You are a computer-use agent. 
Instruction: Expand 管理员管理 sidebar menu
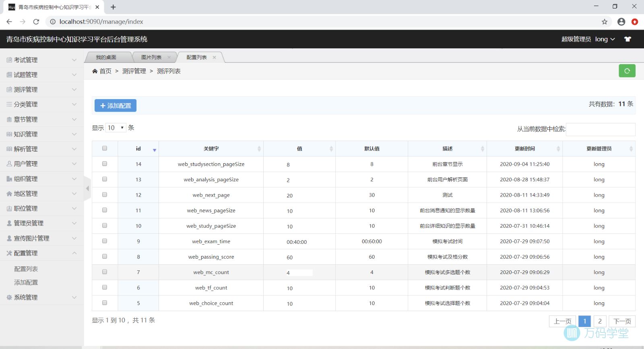[x=42, y=223]
